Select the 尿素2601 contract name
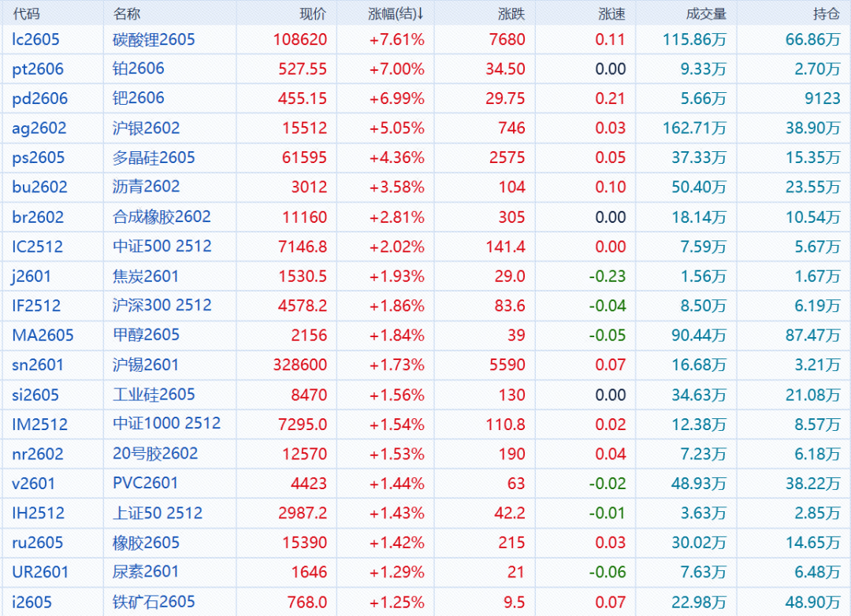 point(146,572)
